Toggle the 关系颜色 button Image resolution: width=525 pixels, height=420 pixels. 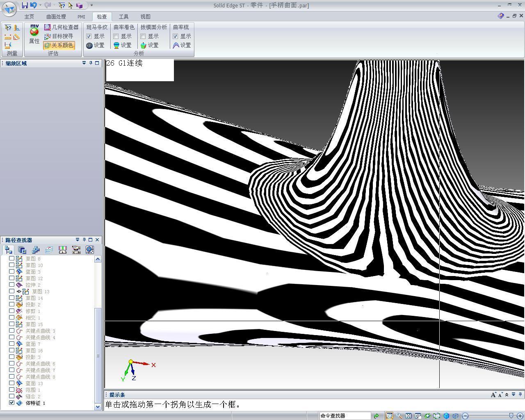pyautogui.click(x=59, y=45)
